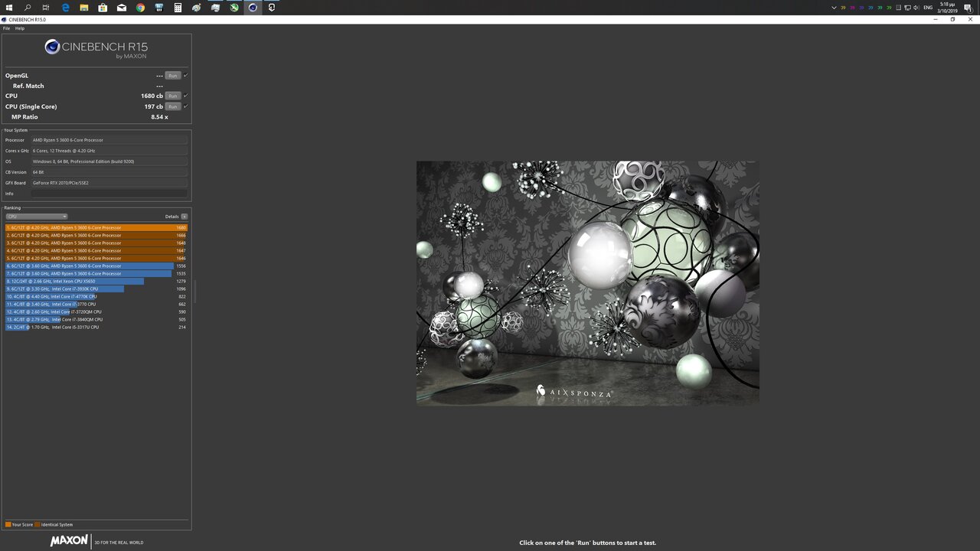Open the volume speaker tray icon
The height and width of the screenshot is (551, 980).
[x=916, y=8]
